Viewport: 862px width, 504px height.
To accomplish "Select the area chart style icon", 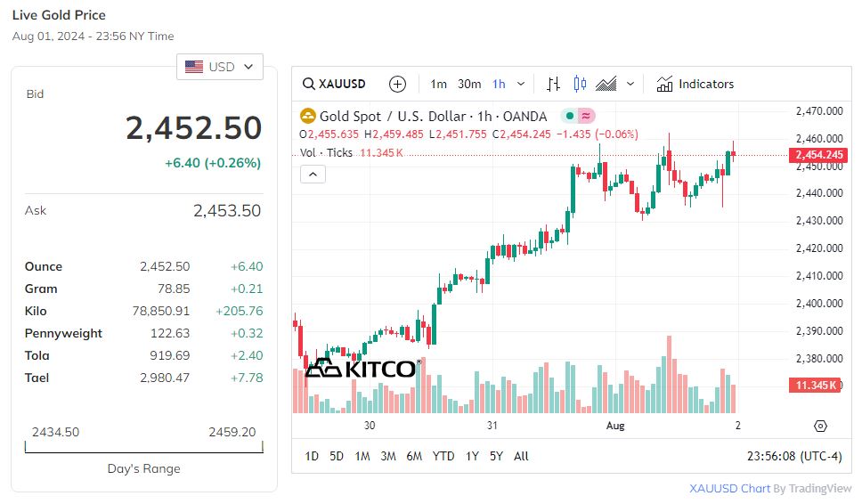I will click(x=606, y=85).
